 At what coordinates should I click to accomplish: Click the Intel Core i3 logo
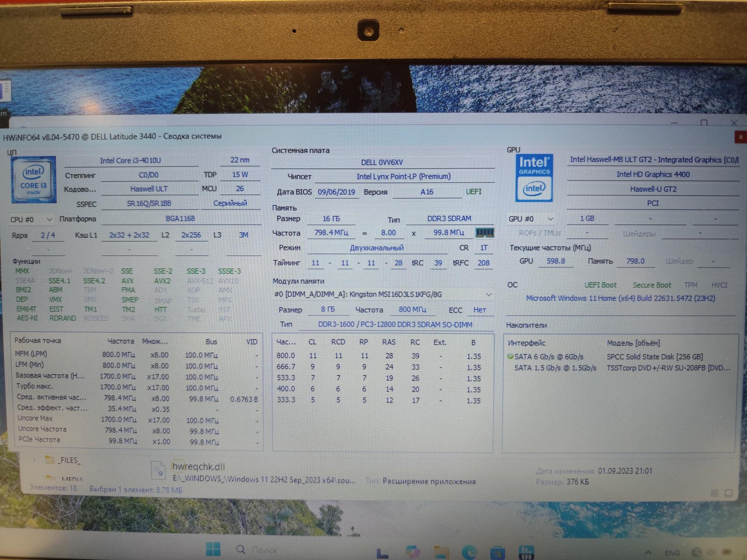(x=34, y=180)
